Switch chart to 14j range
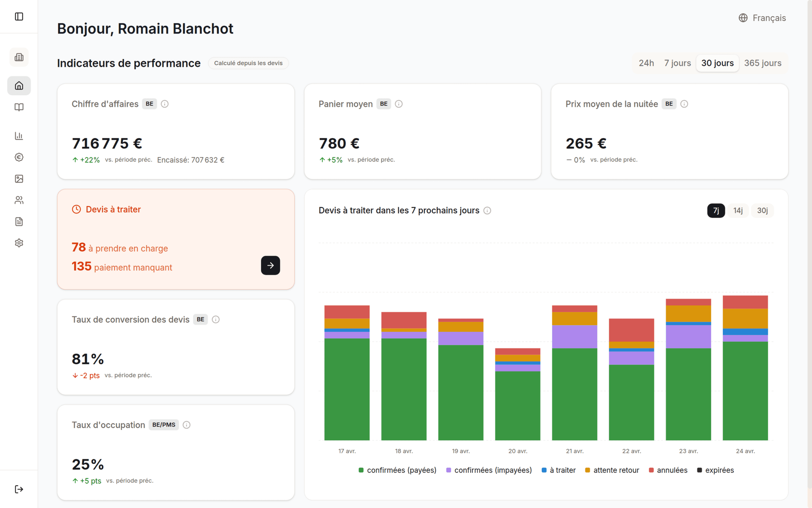 point(738,211)
